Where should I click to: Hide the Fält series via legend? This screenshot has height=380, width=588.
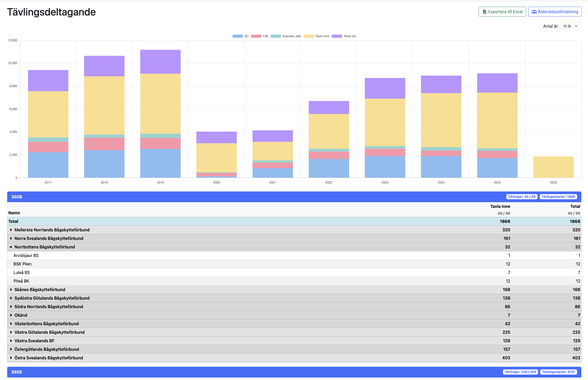(x=256, y=36)
